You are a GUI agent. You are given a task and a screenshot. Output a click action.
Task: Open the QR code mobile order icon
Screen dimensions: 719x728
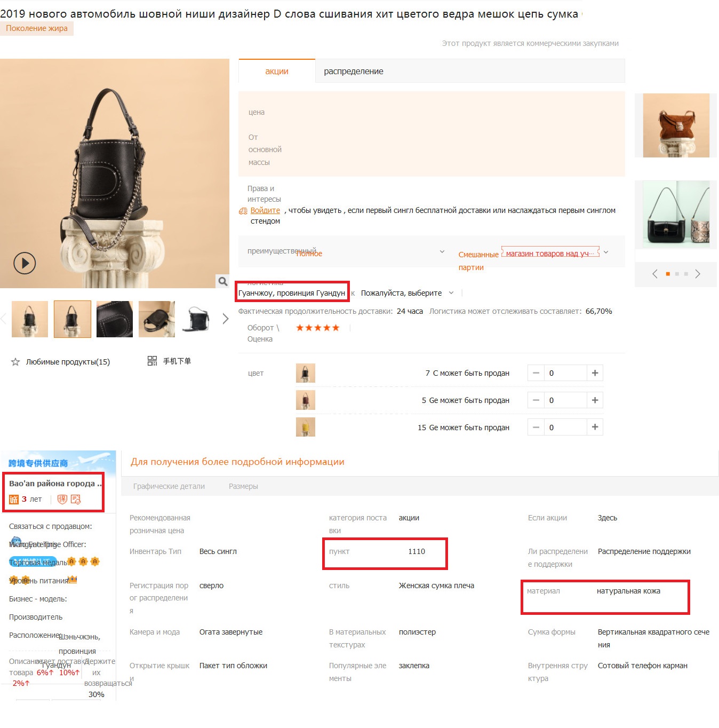(x=152, y=361)
